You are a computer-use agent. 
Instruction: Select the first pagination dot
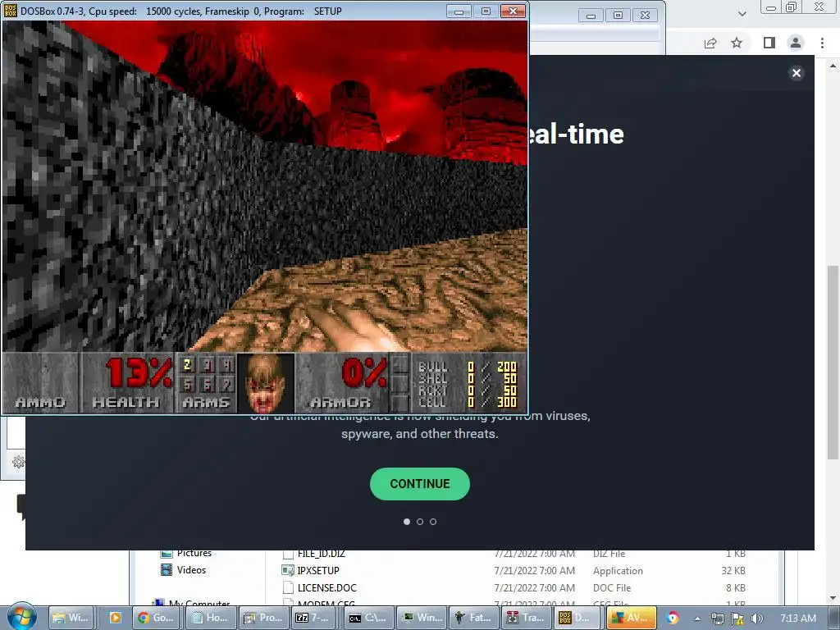pyautogui.click(x=407, y=522)
